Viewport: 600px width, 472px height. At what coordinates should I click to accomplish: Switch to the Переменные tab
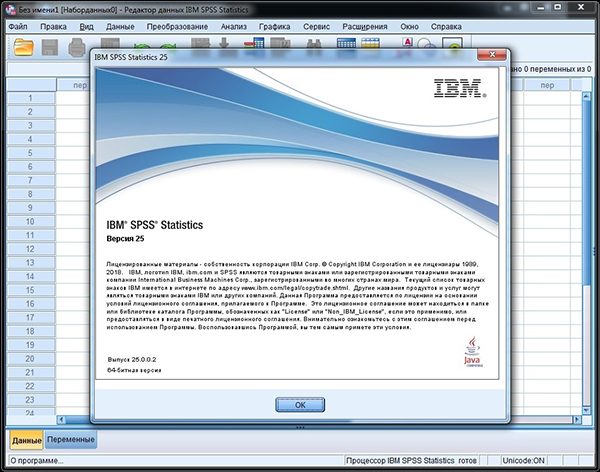tap(71, 439)
